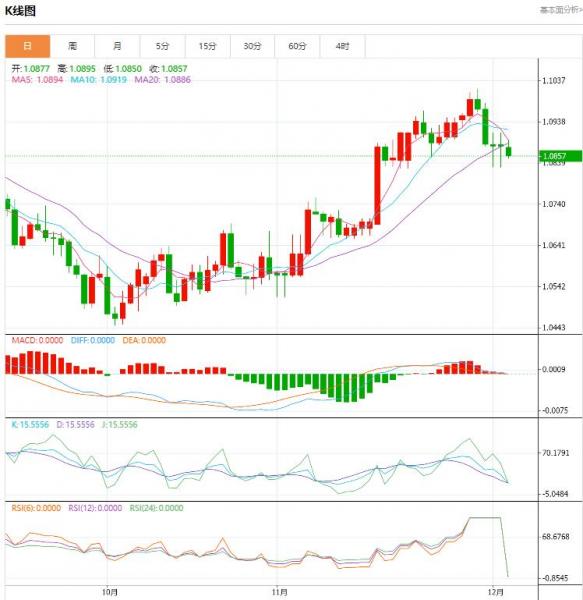
Task: Click the MACD indicator label
Action: pos(37,340)
